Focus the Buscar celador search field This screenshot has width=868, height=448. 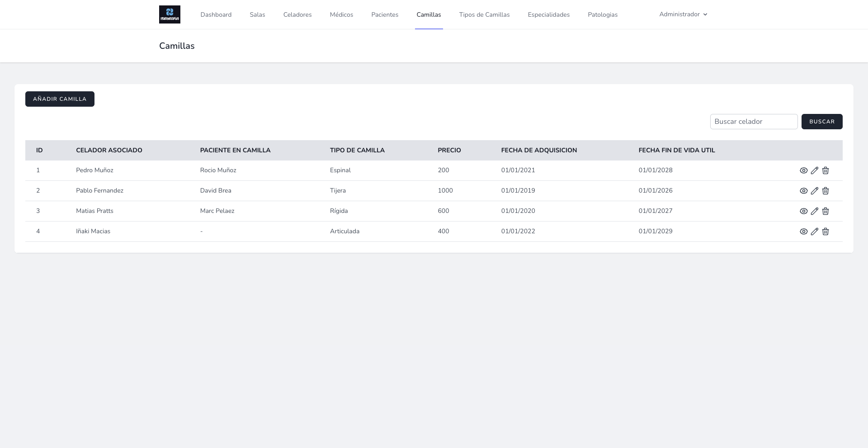(x=753, y=122)
